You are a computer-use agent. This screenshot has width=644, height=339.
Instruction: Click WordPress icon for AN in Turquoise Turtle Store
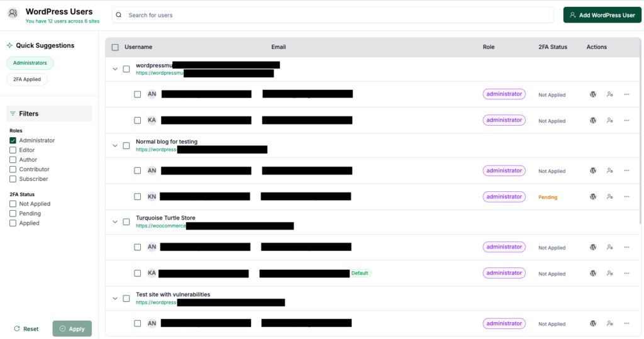(593, 247)
